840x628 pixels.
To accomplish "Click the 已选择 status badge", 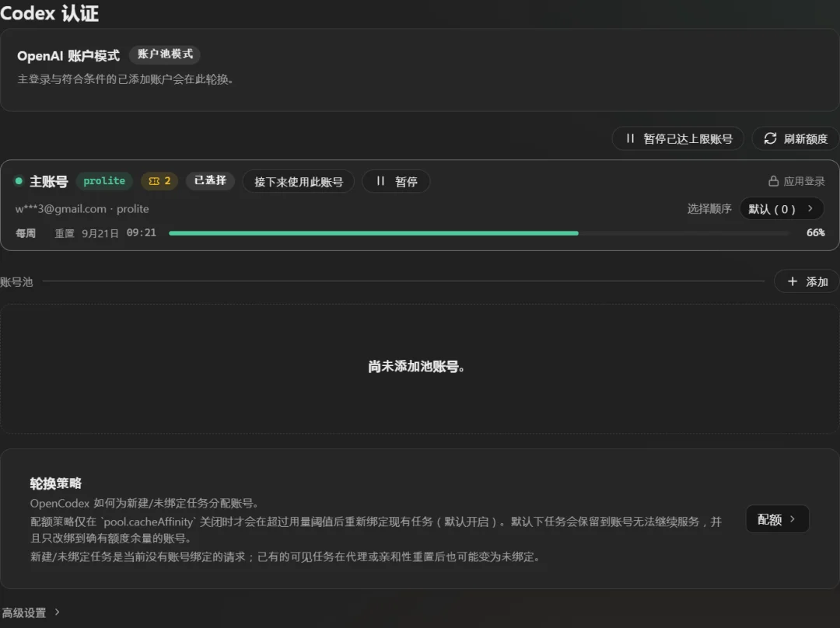I will pyautogui.click(x=210, y=180).
